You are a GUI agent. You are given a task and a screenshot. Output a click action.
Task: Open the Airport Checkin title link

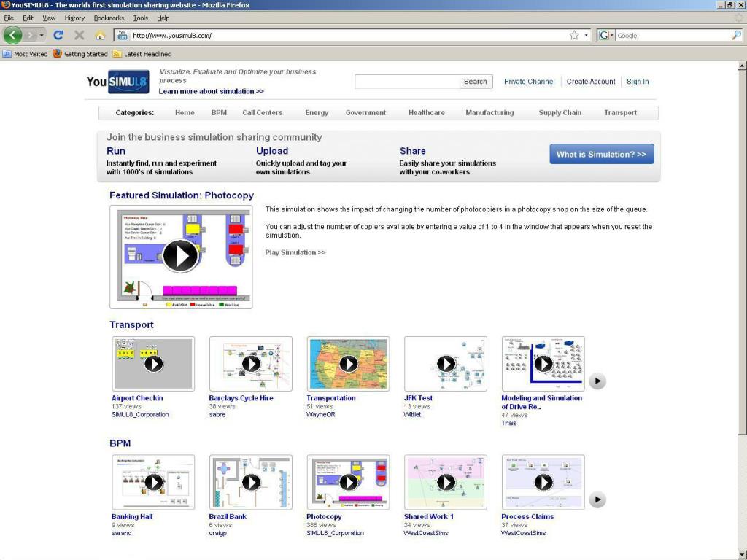(x=137, y=398)
